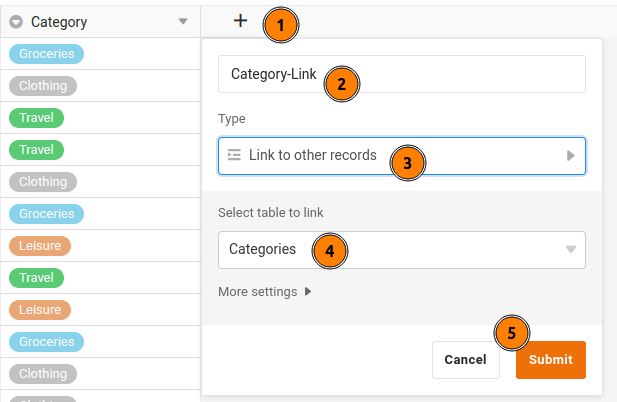Click the Category column header label
617x402 pixels.
(59, 22)
